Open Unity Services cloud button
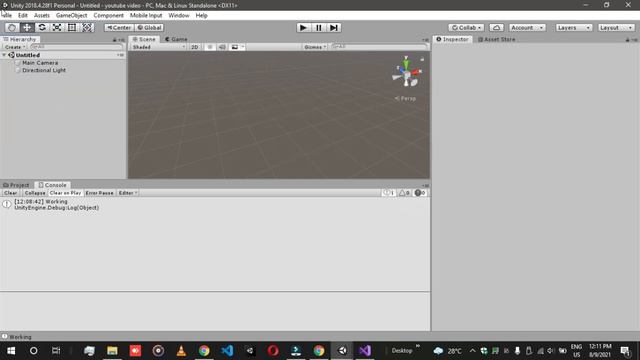This screenshot has height=360, width=640. point(496,27)
